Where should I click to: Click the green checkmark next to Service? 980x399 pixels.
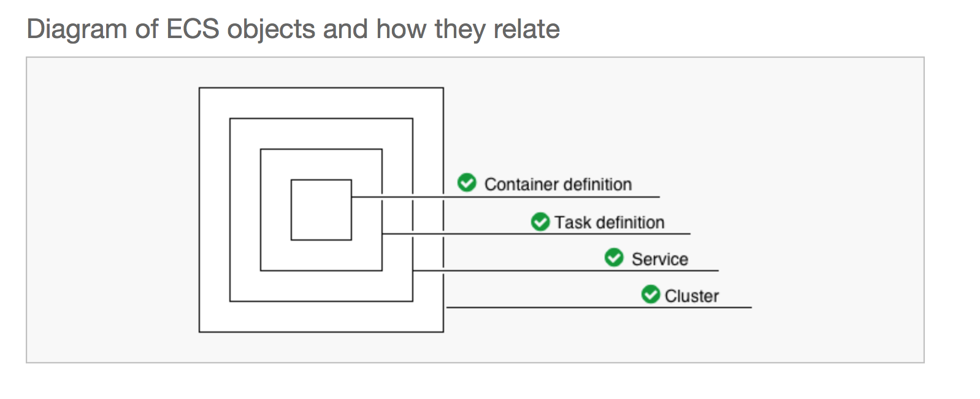pyautogui.click(x=614, y=258)
